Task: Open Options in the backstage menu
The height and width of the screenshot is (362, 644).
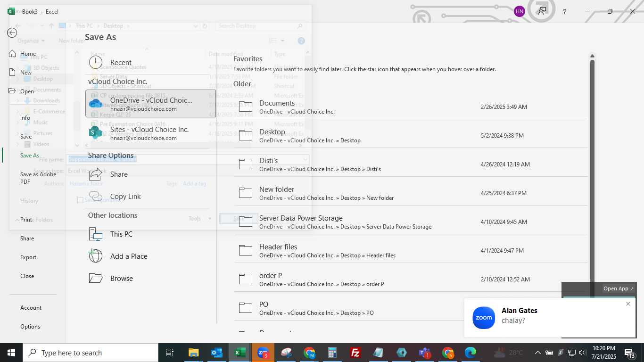Action: click(30, 326)
